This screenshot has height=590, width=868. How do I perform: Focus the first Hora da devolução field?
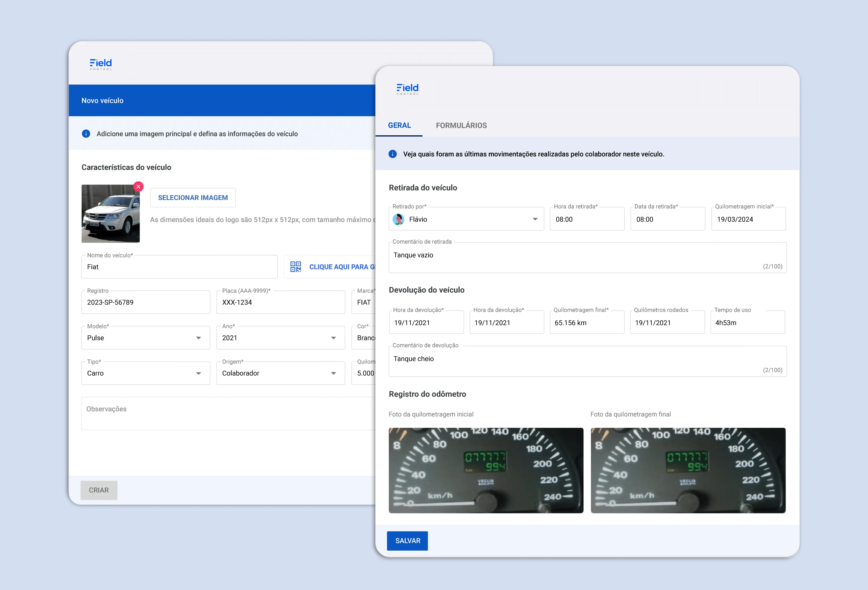pyautogui.click(x=426, y=322)
